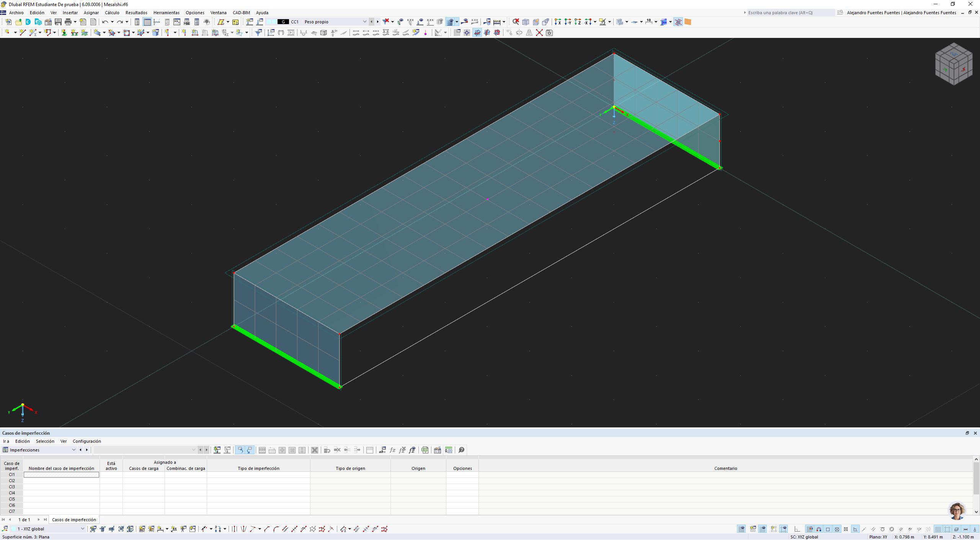Select the Casos de imperfección tab
Viewport: 980px width, 540px height.
(x=74, y=520)
